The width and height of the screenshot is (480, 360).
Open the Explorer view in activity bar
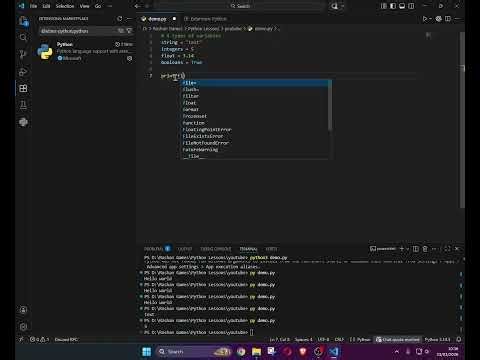(23, 21)
